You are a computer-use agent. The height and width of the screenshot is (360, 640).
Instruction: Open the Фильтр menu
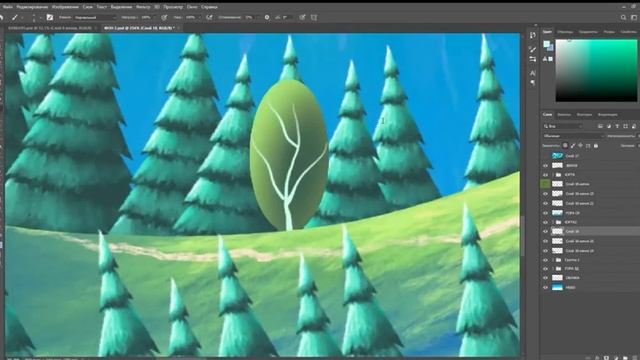[143, 7]
